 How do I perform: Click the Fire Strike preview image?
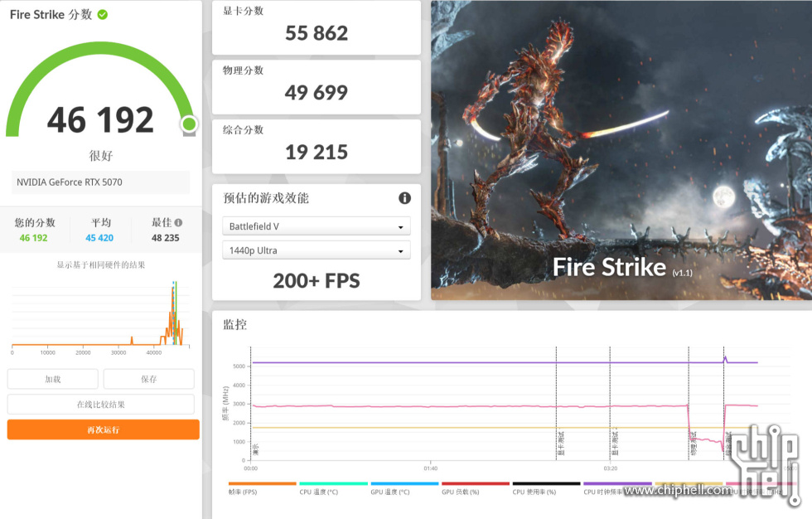point(621,150)
